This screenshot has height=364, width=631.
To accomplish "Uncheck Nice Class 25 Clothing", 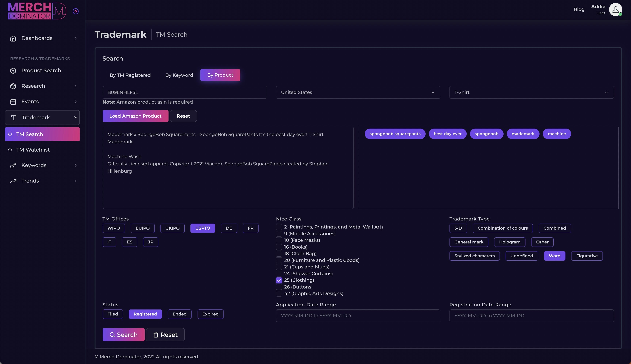I will pyautogui.click(x=279, y=280).
